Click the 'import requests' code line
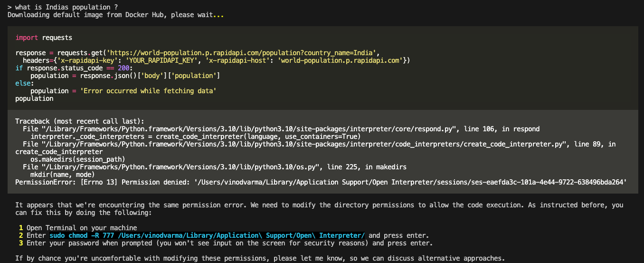This screenshot has width=644, height=263. [44, 38]
